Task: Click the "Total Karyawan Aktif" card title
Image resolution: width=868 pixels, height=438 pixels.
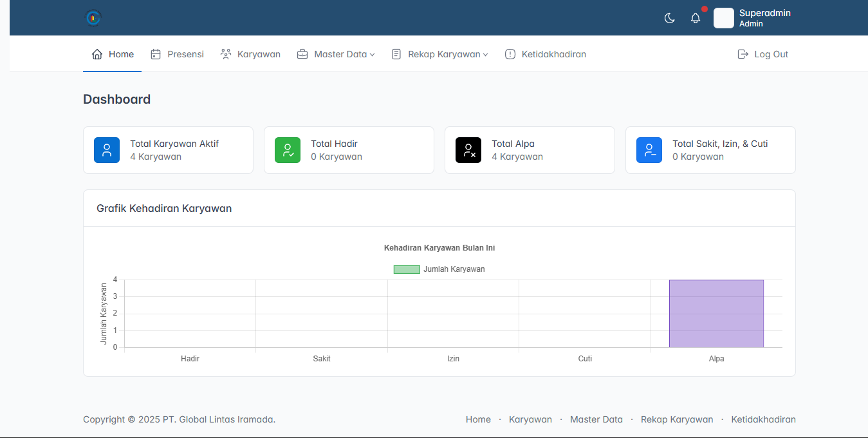Action: point(174,144)
